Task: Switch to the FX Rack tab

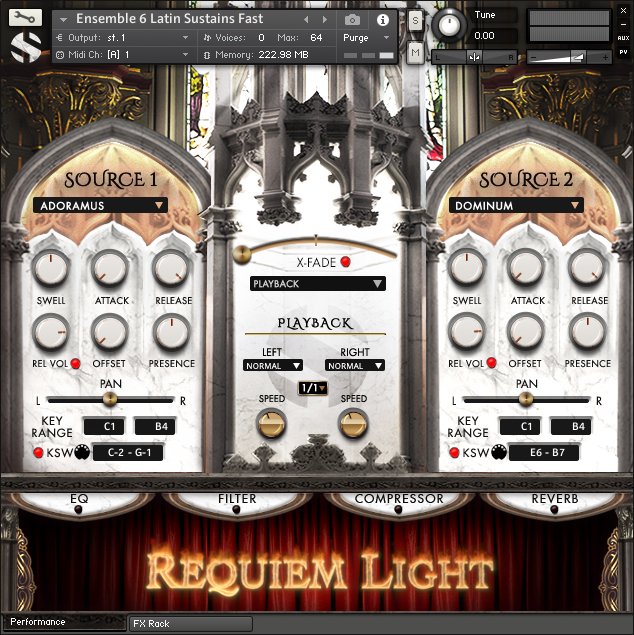Action: point(190,623)
